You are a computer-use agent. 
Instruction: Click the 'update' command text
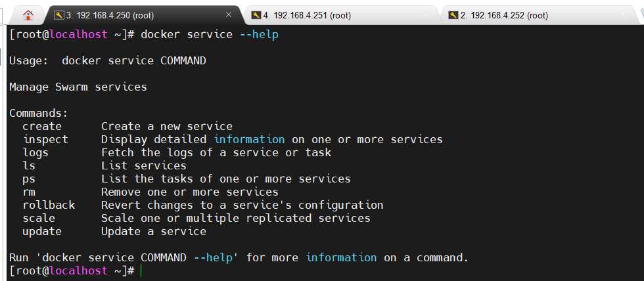42,231
